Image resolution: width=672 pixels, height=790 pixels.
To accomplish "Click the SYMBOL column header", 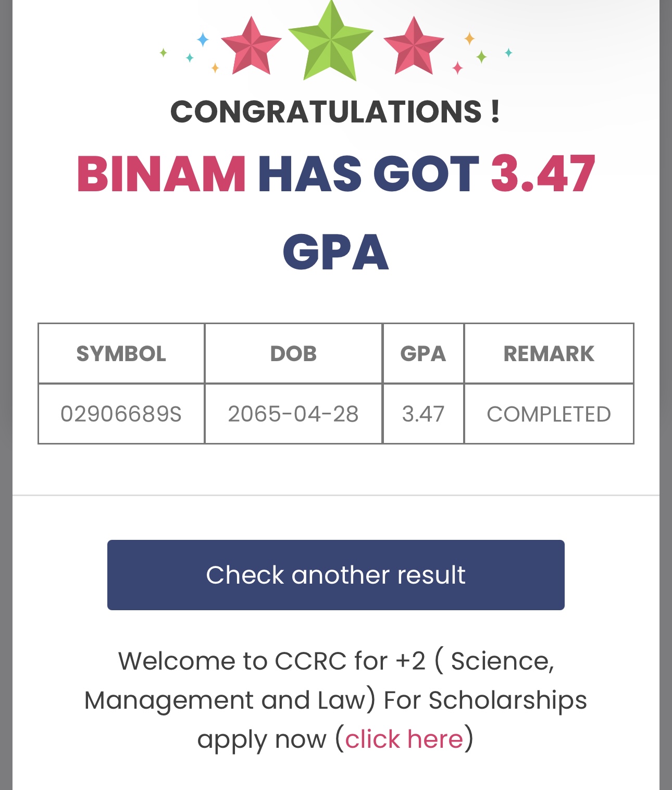I will pyautogui.click(x=121, y=354).
